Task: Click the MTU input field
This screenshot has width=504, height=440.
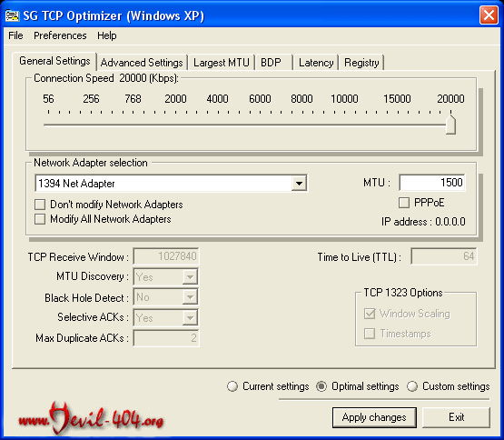Action: pyautogui.click(x=431, y=183)
